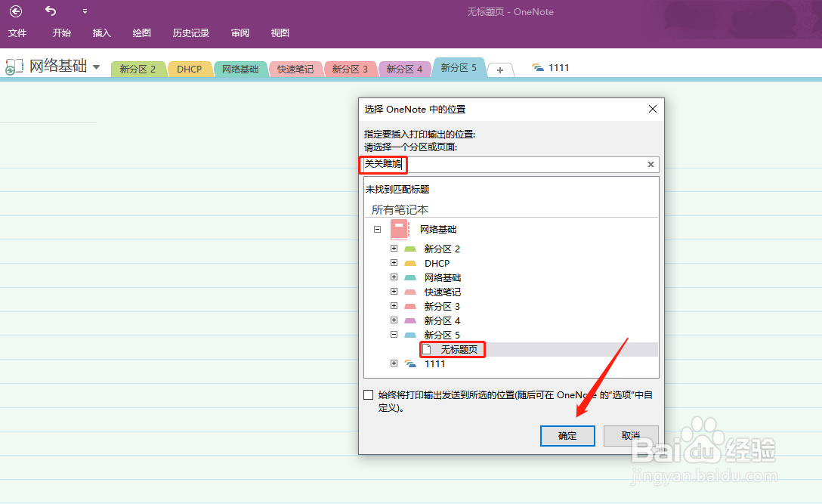Switch to the DHCP section tab
This screenshot has width=822, height=504.
point(190,69)
